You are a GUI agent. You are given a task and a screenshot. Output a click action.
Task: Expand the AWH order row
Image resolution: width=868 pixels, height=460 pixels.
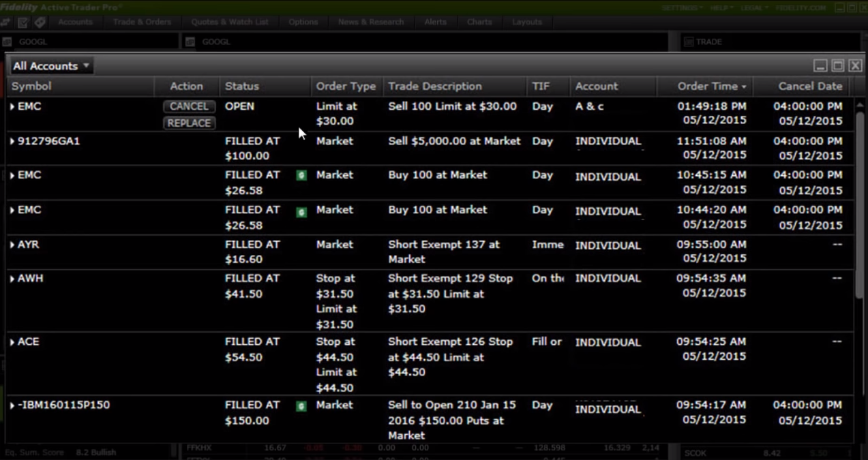coord(12,279)
